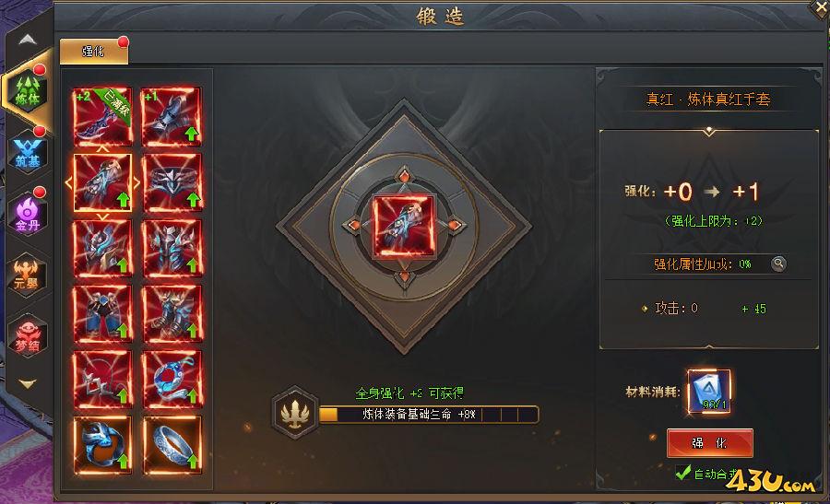This screenshot has height=504, width=830.
Task: Click the blue enhancement material icon
Action: [x=709, y=392]
